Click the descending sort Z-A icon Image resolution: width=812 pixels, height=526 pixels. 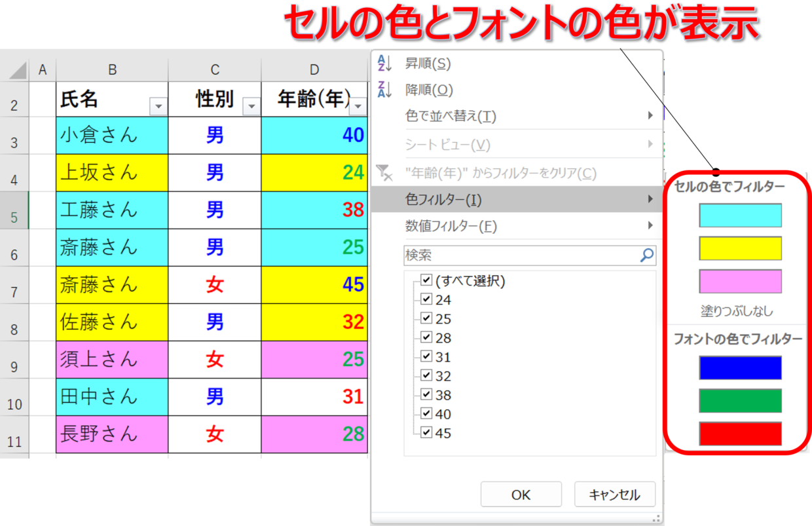pyautogui.click(x=384, y=90)
